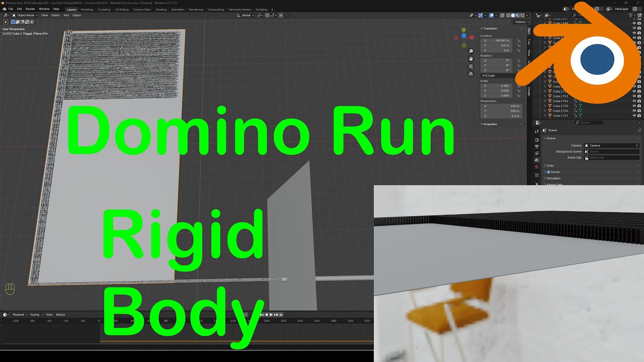Lock the Scale Y value
Viewport: 644px width, 362px height.
518,90
